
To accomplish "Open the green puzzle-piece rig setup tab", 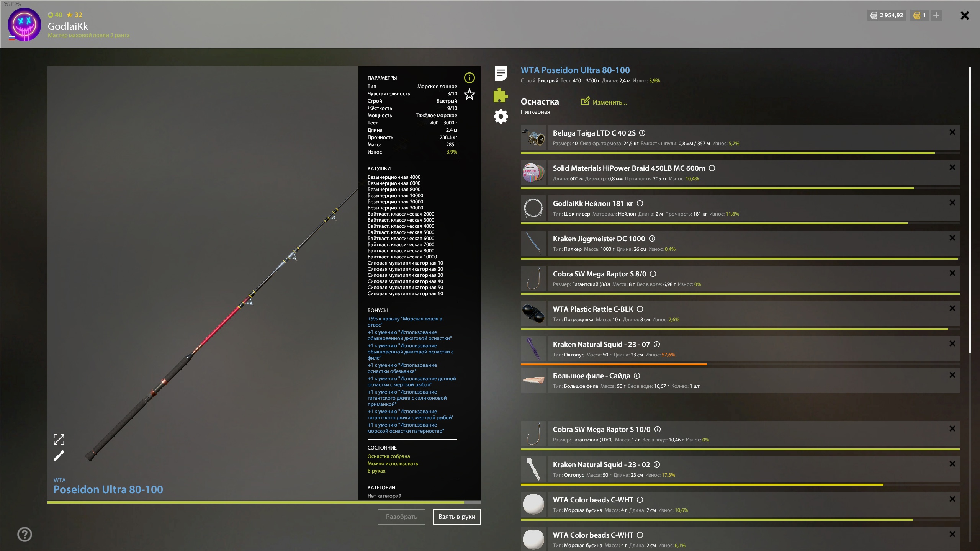I will pyautogui.click(x=501, y=95).
